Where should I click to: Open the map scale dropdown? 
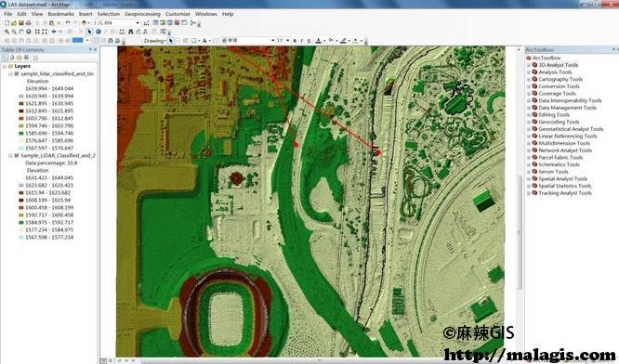138,23
